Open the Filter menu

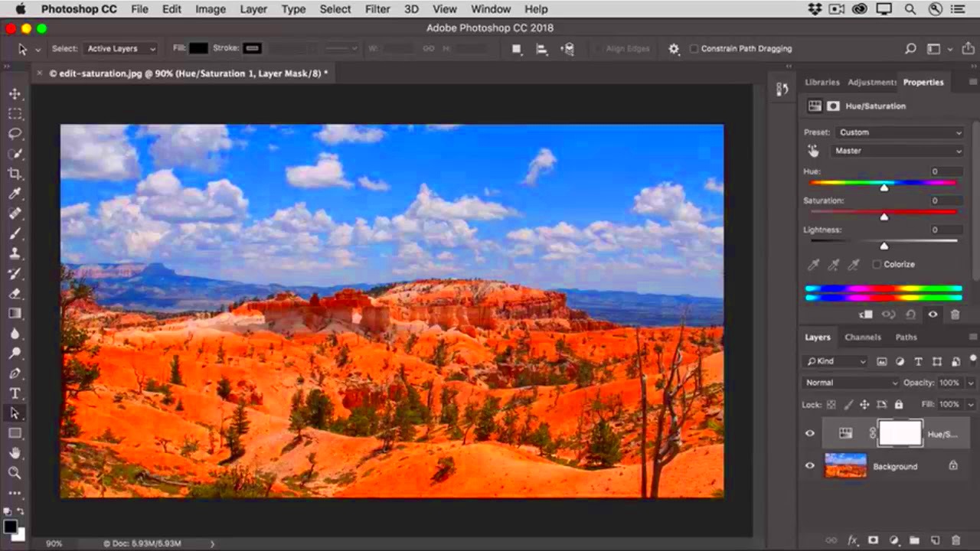[x=377, y=9]
